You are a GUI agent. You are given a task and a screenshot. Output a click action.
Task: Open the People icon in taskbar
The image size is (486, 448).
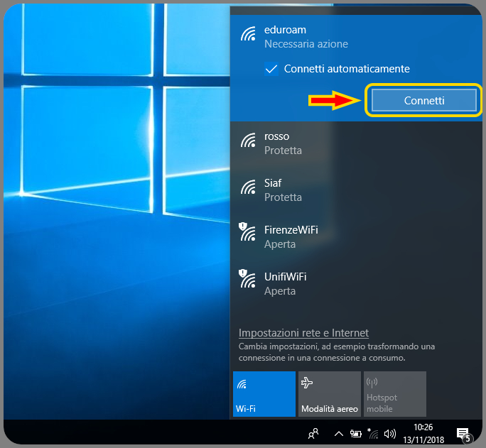point(313,434)
